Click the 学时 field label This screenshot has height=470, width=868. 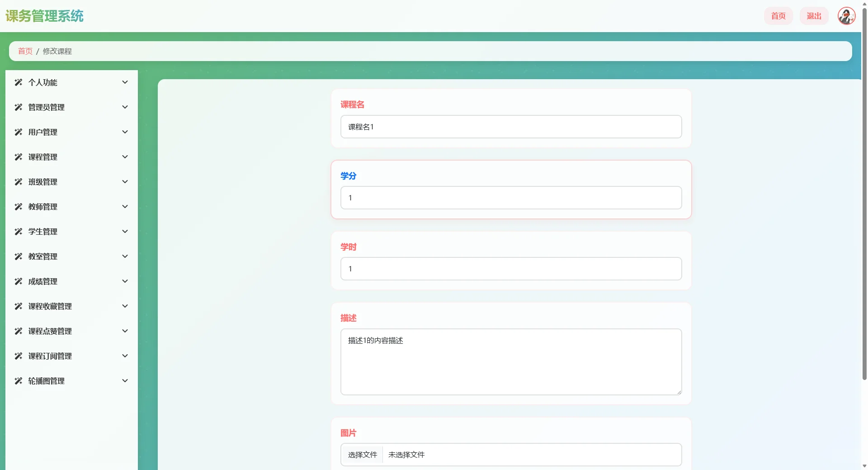coord(348,247)
